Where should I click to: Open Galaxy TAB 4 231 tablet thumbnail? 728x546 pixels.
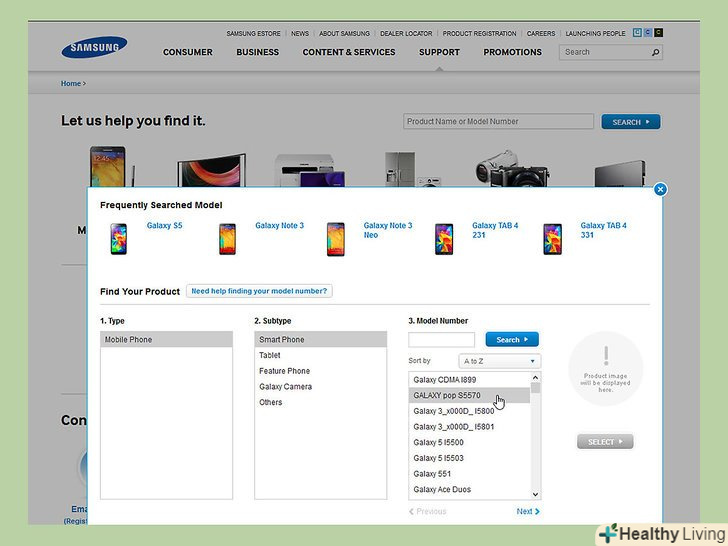(444, 239)
